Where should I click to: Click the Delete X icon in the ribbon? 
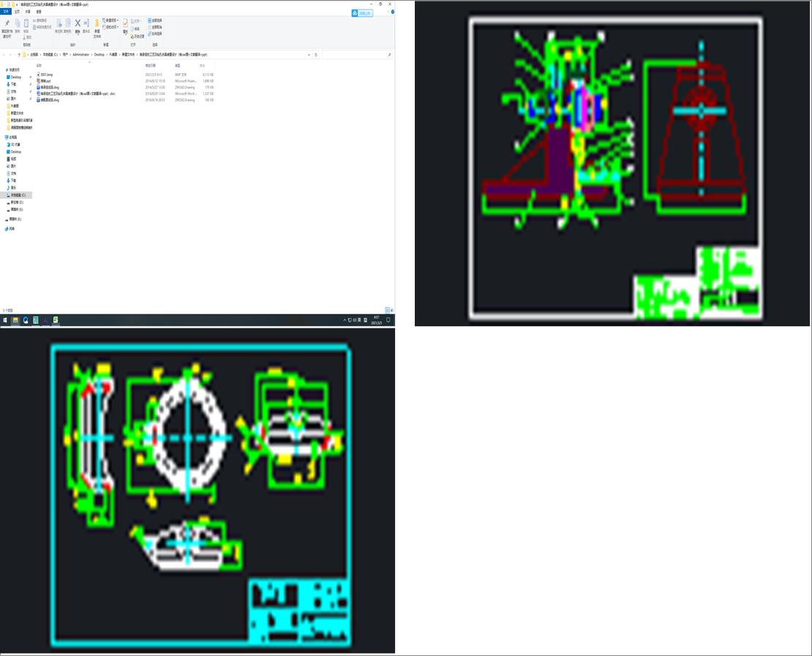click(78, 23)
